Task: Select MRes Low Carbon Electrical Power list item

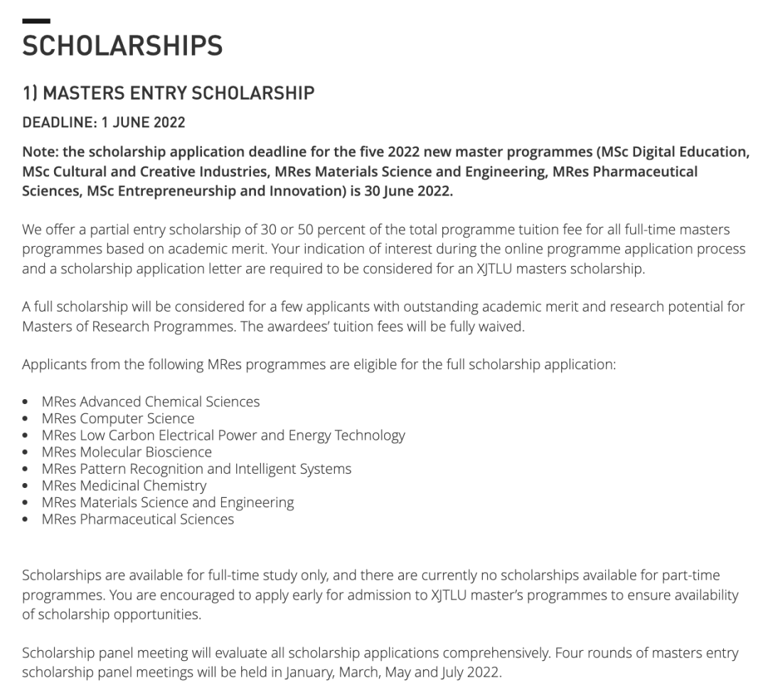Action: tap(223, 435)
